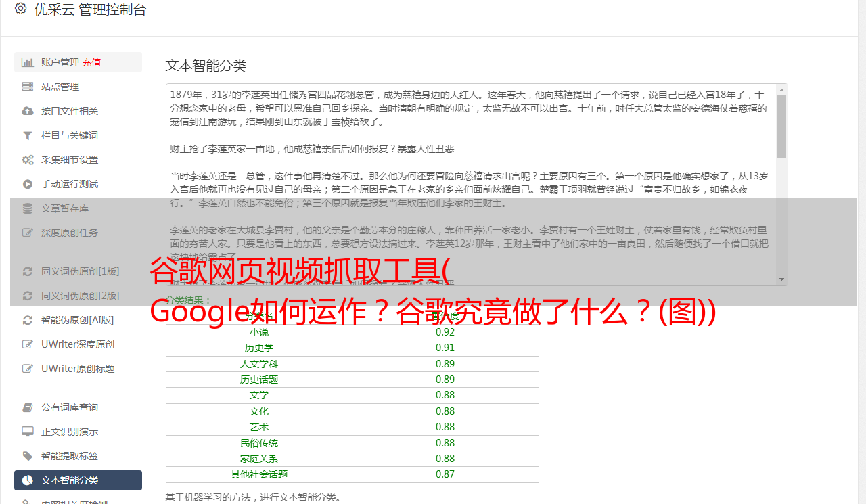Click the 0.88 score for 民俗传统
The image size is (866, 504).
click(445, 443)
